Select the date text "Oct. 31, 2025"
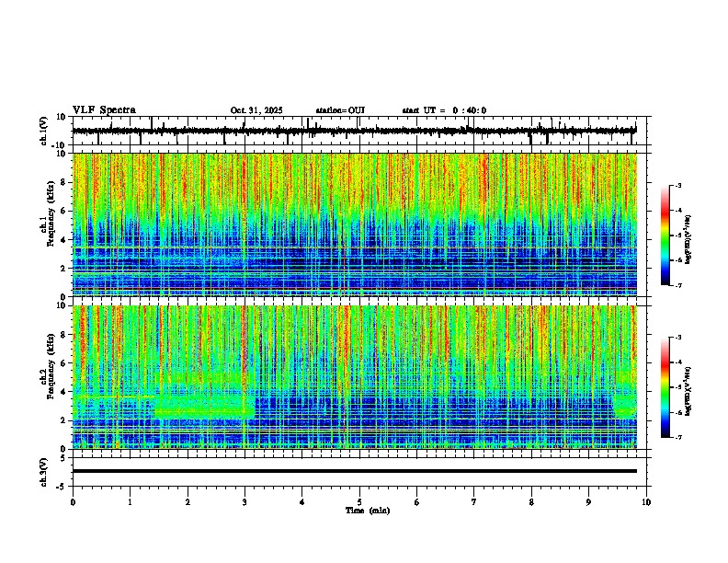The height and width of the screenshot is (563, 728). [256, 110]
